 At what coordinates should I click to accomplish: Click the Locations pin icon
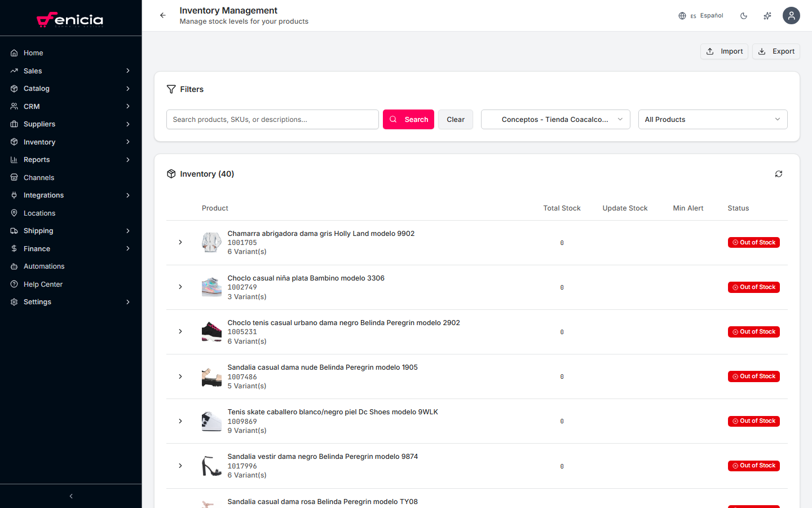[x=14, y=213]
